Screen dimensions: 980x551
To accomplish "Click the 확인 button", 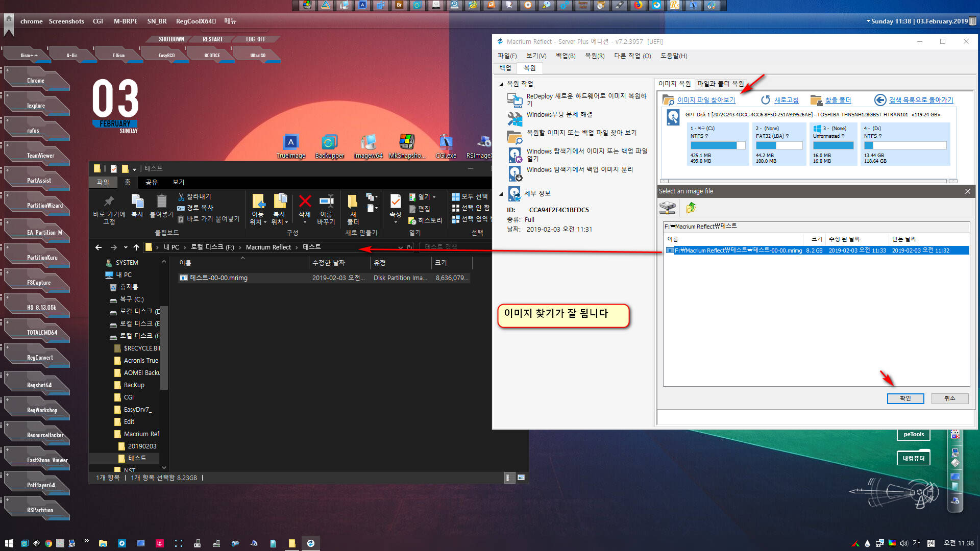I will coord(905,398).
